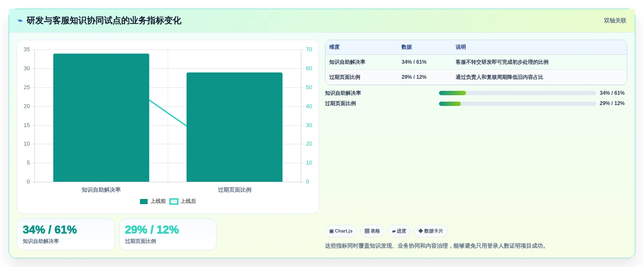
Task: Click the 知识自助解决率 bar in the chart
Action: [x=101, y=118]
